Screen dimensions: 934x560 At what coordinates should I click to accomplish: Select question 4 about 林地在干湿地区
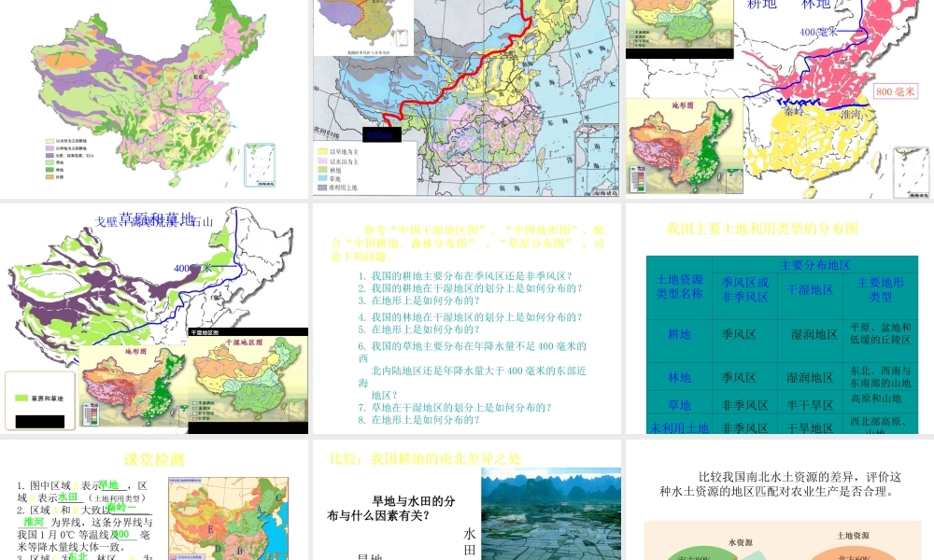coord(470,317)
